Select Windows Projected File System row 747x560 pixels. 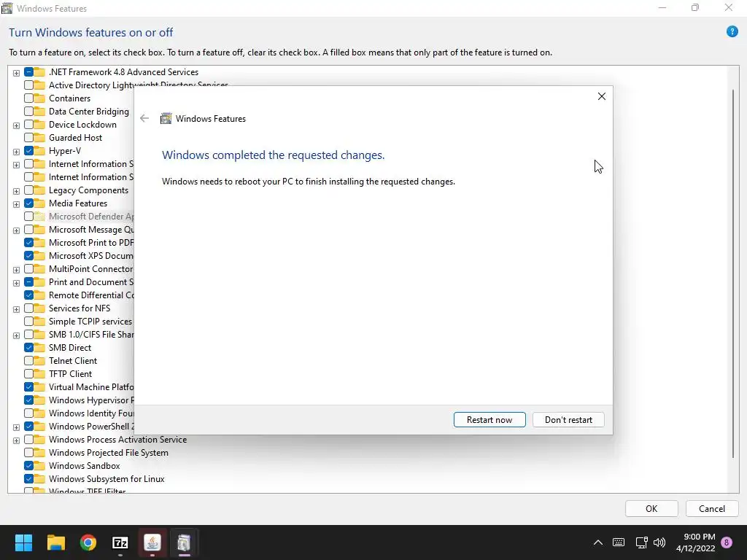tap(108, 452)
